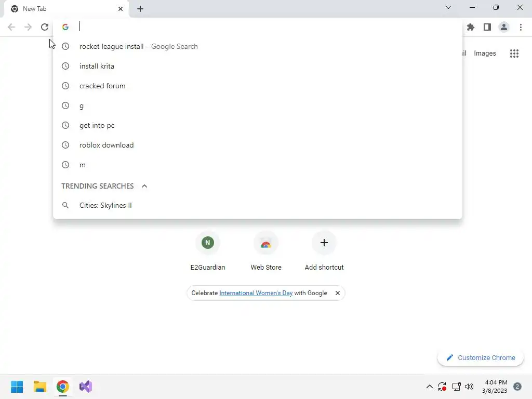Open the Chrome profile avatar
This screenshot has height=399, width=532.
click(x=504, y=27)
